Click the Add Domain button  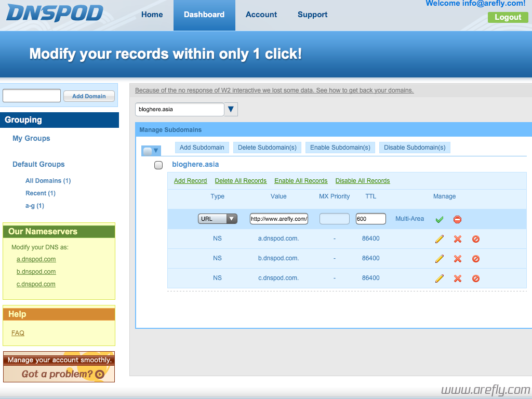pos(89,96)
